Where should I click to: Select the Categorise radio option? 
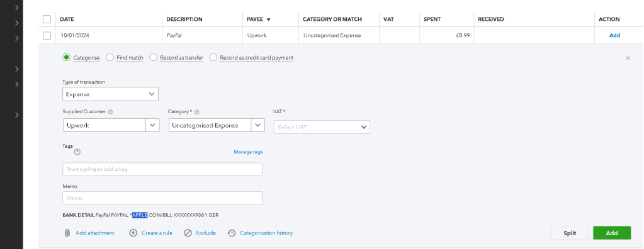coord(67,57)
